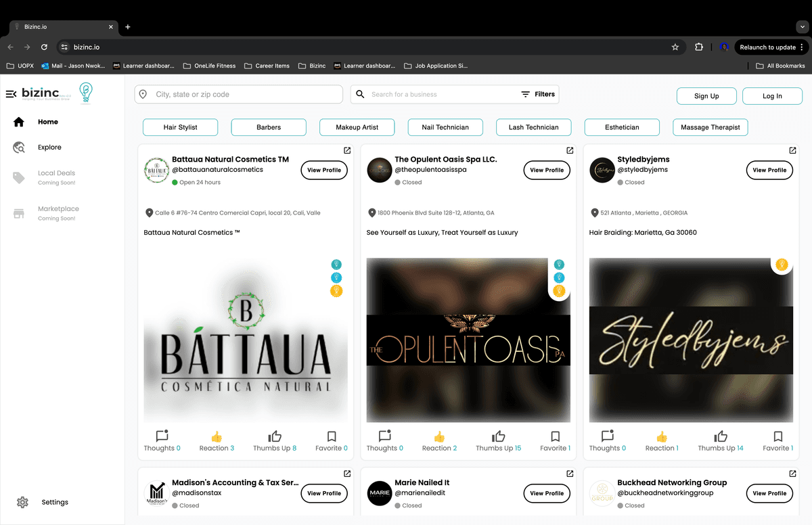Give Thumbs Up to The Opulent Oasis Spa
812x525 pixels.
pos(499,441)
